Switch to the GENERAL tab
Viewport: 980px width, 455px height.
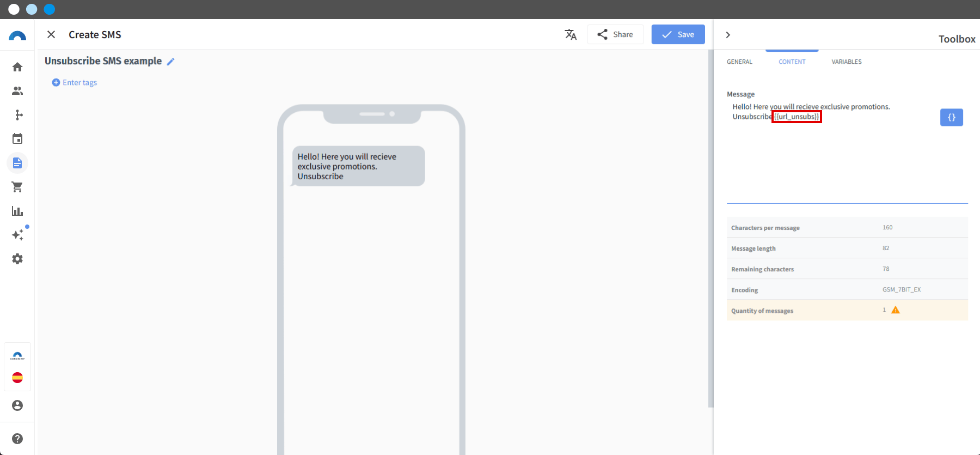tap(739, 62)
